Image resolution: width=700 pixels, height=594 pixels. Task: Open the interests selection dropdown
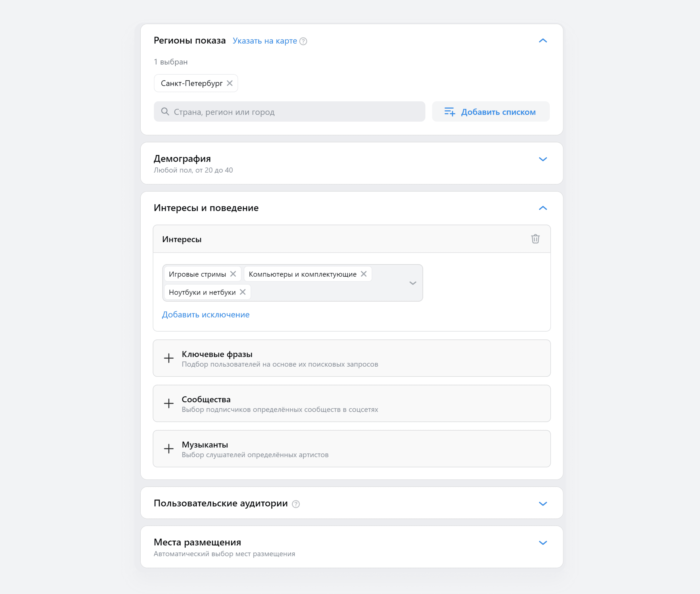pyautogui.click(x=412, y=283)
